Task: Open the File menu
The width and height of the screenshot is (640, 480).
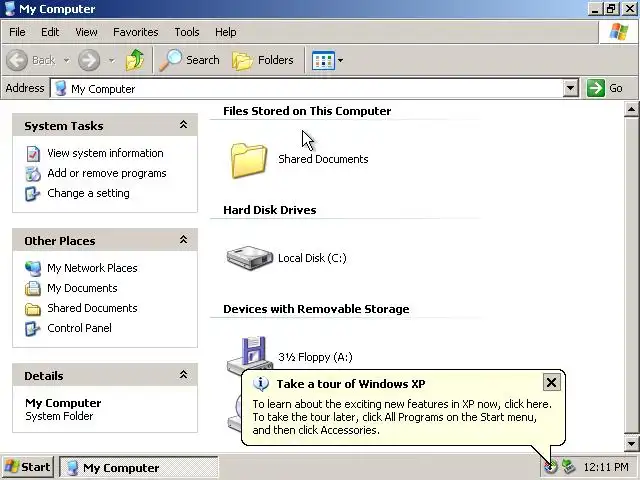Action: coord(17,32)
